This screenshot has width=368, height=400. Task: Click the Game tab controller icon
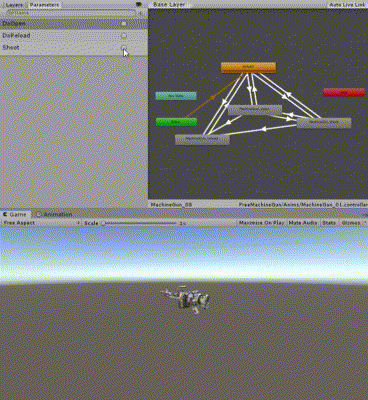click(5, 214)
